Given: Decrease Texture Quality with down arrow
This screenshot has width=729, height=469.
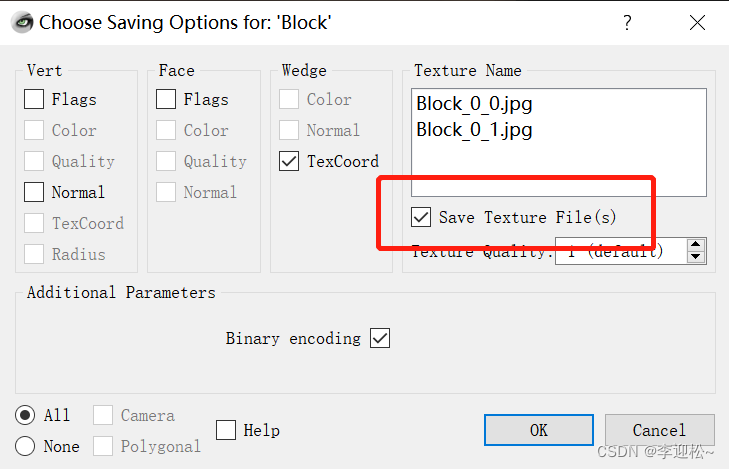Looking at the screenshot, I should pos(696,257).
